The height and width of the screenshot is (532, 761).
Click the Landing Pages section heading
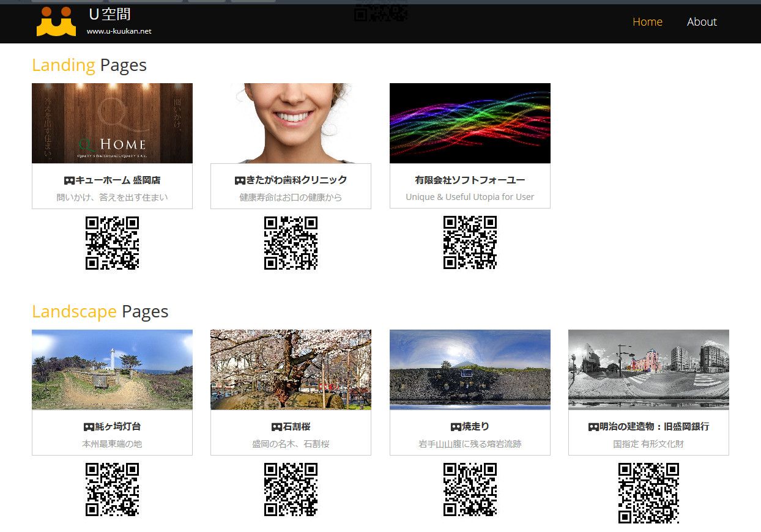pyautogui.click(x=89, y=65)
